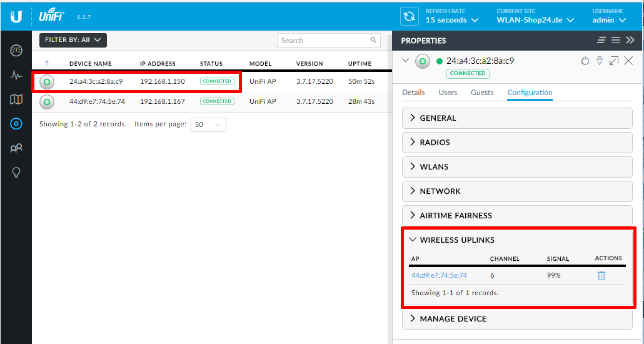Open the Filter By All dropdown

tap(73, 40)
